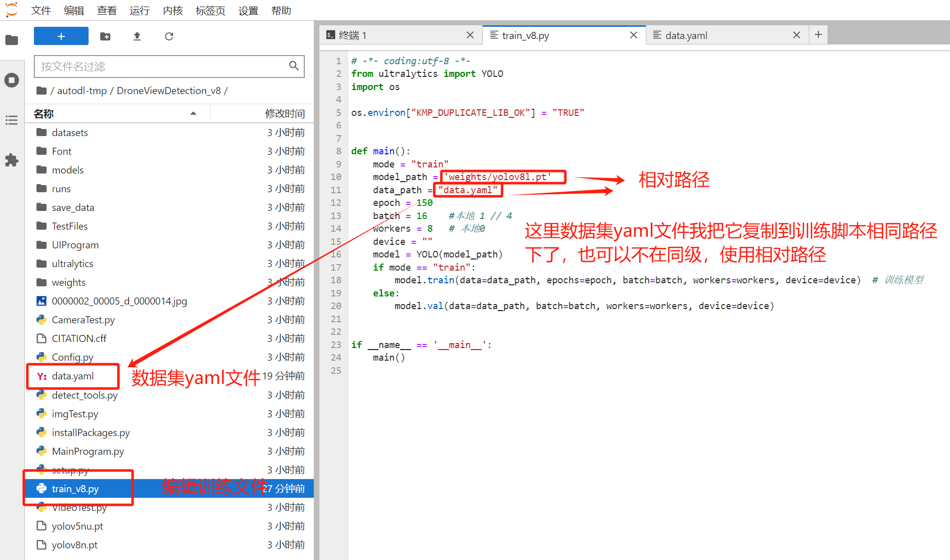Open the extension manager puzzle icon
This screenshot has height=560, width=950.
[12, 160]
